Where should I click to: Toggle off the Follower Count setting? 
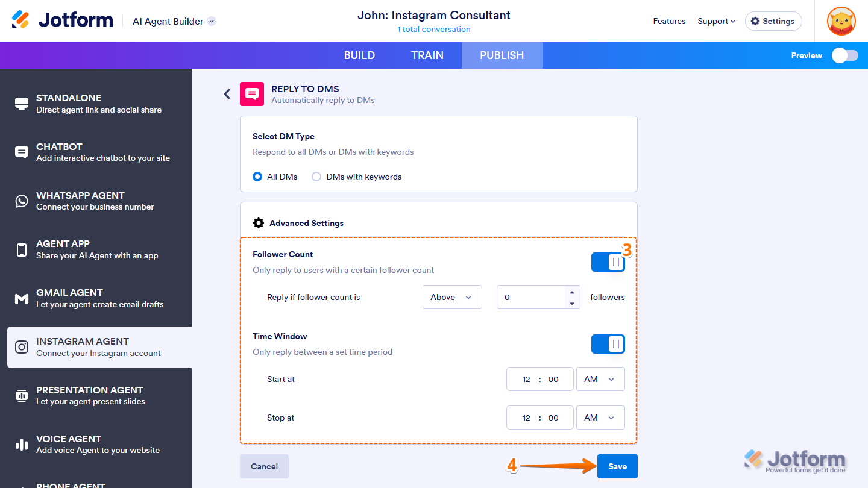click(608, 261)
